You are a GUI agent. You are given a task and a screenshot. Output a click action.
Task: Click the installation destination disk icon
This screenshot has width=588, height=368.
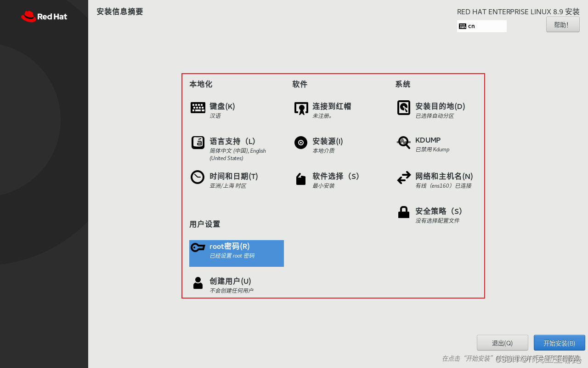[x=404, y=108]
